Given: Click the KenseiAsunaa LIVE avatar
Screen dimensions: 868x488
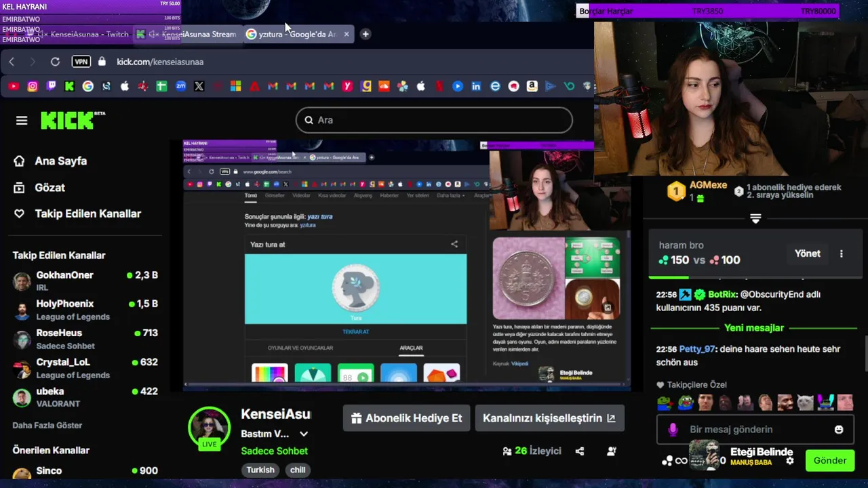Looking at the screenshot, I should click(x=209, y=428).
